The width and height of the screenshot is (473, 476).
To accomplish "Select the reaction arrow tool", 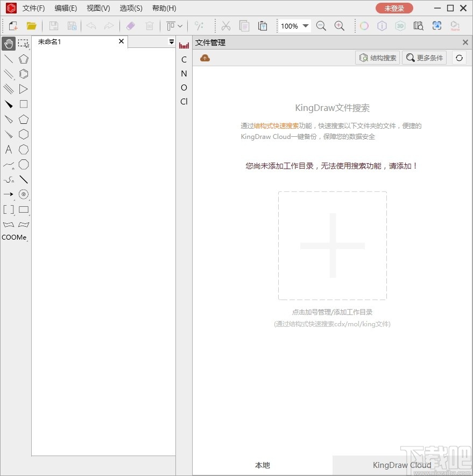I will click(x=9, y=194).
